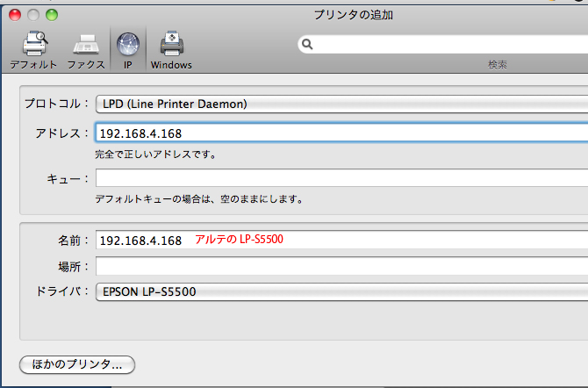Click the 名前 input field
The height and width of the screenshot is (388, 588).
[x=341, y=241]
